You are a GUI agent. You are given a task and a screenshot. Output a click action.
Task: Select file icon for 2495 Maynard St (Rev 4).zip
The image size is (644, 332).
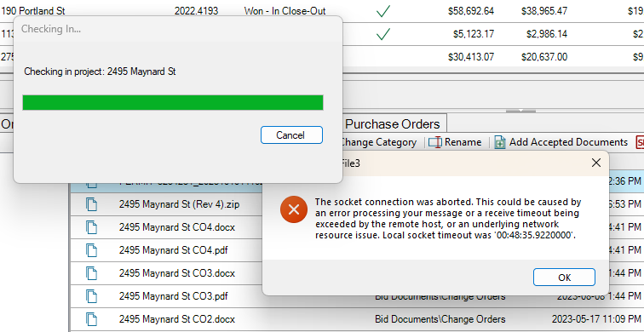[92, 204]
